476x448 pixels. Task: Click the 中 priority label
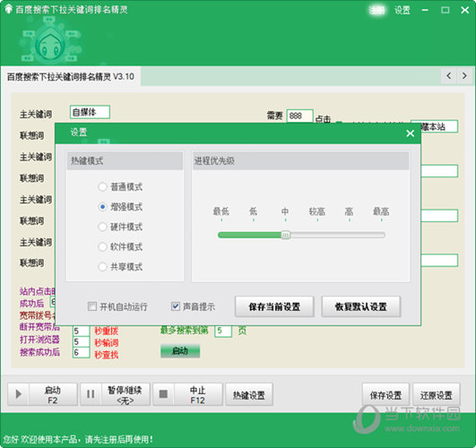pyautogui.click(x=285, y=211)
